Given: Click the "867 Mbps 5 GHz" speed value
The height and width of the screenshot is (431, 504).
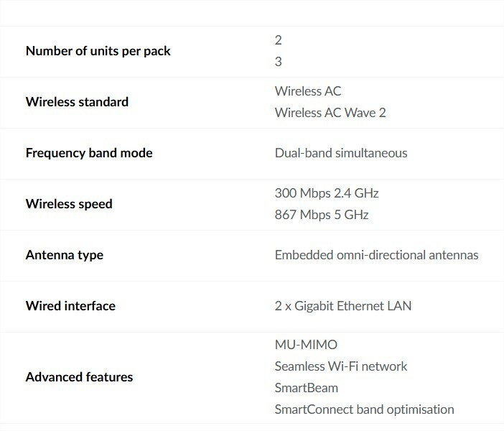Looking at the screenshot, I should coord(322,215).
